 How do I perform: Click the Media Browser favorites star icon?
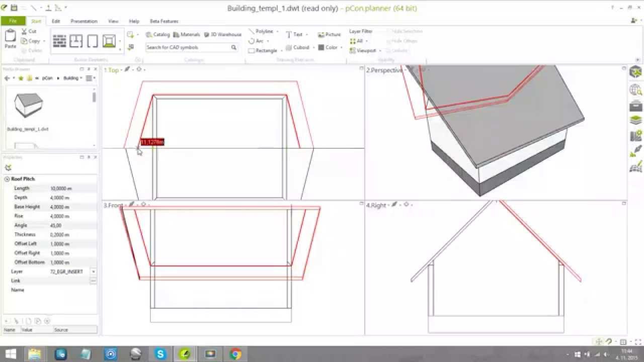(x=21, y=78)
